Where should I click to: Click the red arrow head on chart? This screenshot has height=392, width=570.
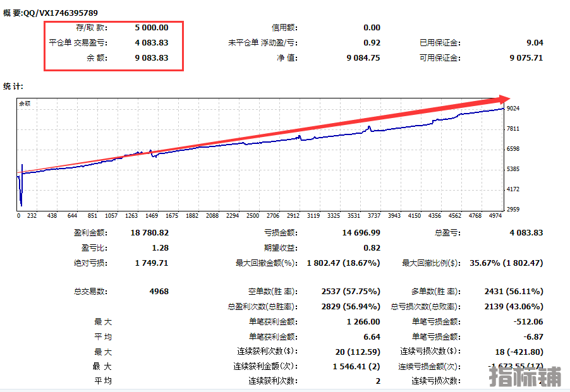502,100
